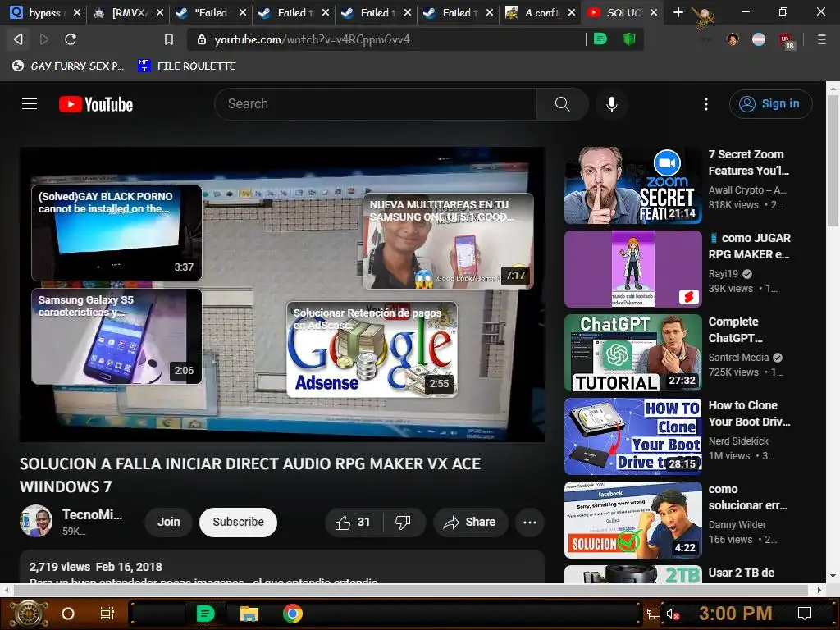Open the Start menu clock button
This screenshot has height=630, width=840.
click(x=29, y=614)
